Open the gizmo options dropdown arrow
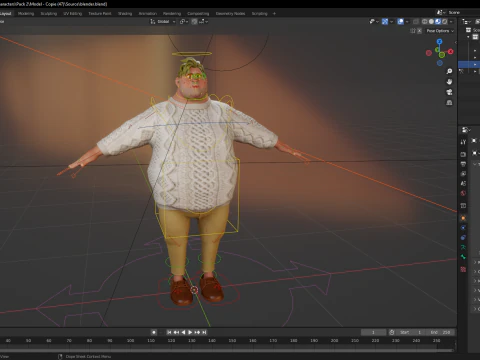 392,22
